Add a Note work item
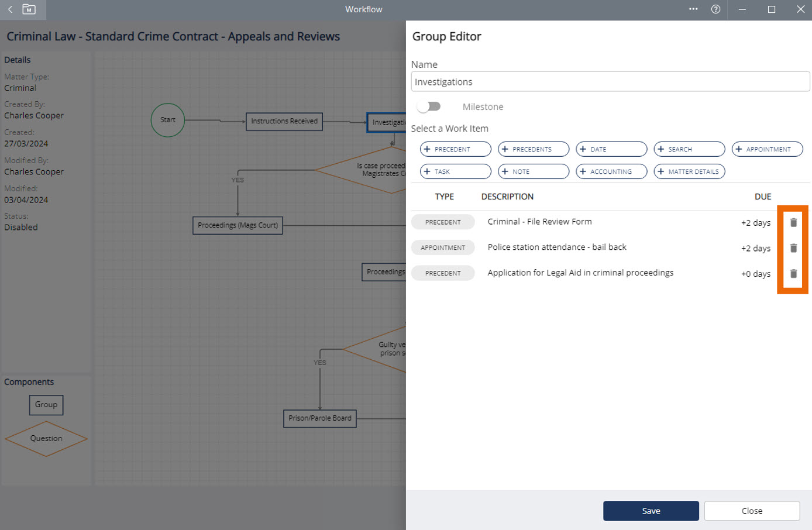The width and height of the screenshot is (812, 530). point(533,171)
